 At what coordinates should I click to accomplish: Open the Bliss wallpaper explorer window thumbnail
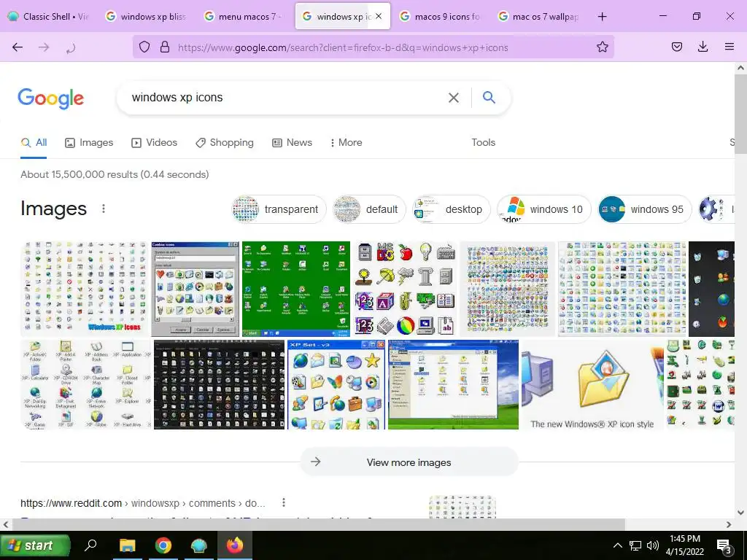(453, 384)
